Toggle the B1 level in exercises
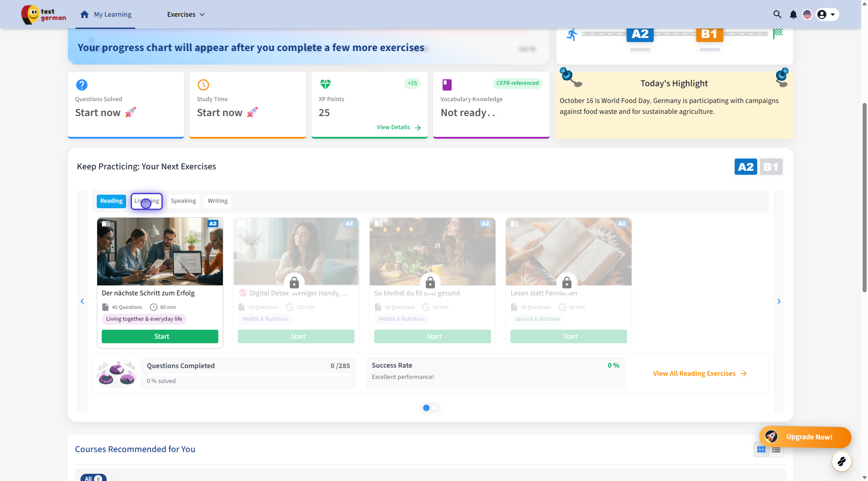Viewport: 868px width, 481px height. 771,167
